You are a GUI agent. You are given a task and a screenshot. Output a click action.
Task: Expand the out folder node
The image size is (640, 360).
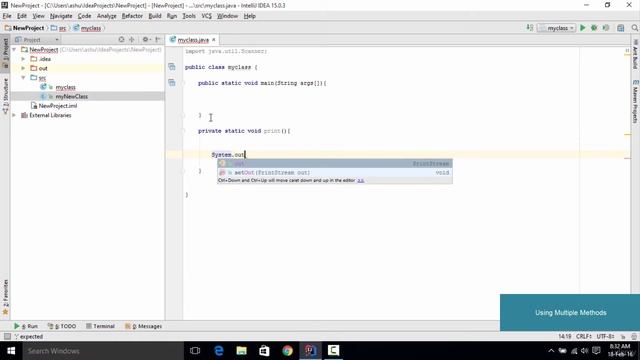pyautogui.click(x=23, y=68)
